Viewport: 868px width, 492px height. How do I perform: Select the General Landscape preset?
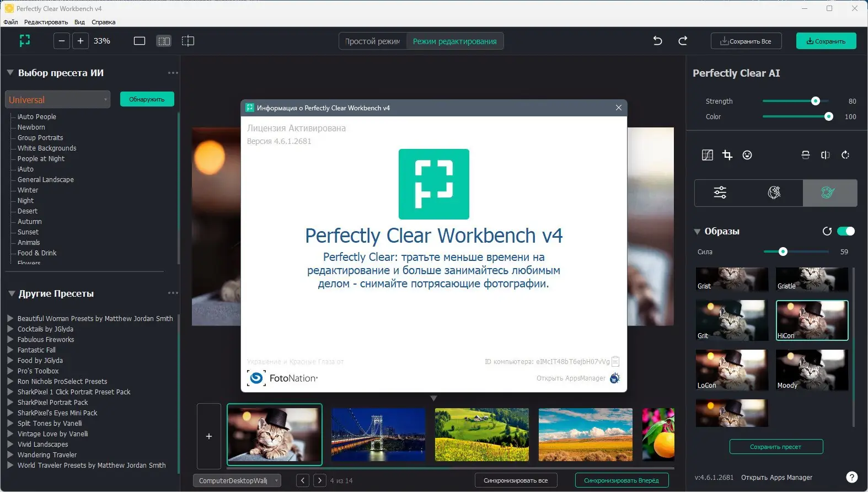pos(46,180)
